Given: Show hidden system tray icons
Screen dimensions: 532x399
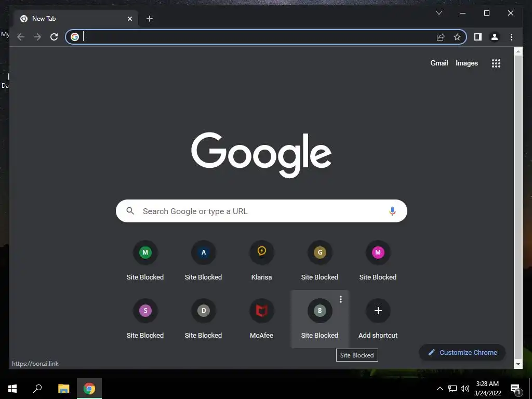Looking at the screenshot, I should click(x=440, y=389).
